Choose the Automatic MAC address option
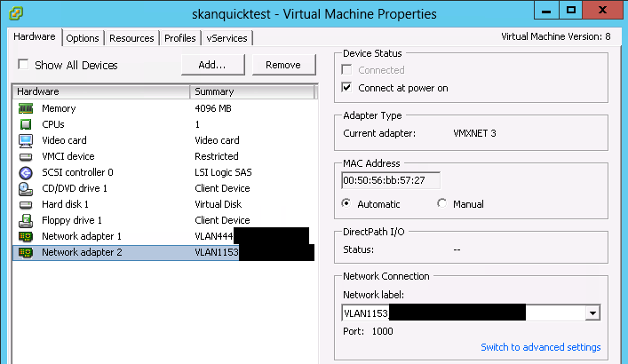Image resolution: width=628 pixels, height=364 pixels. click(x=347, y=203)
